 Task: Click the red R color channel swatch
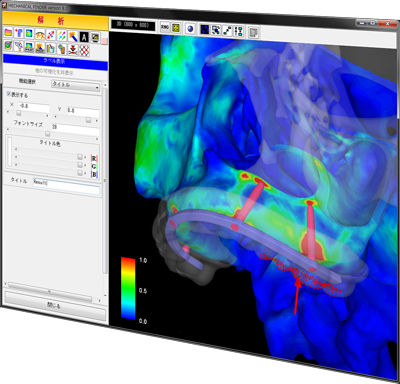pos(94,158)
